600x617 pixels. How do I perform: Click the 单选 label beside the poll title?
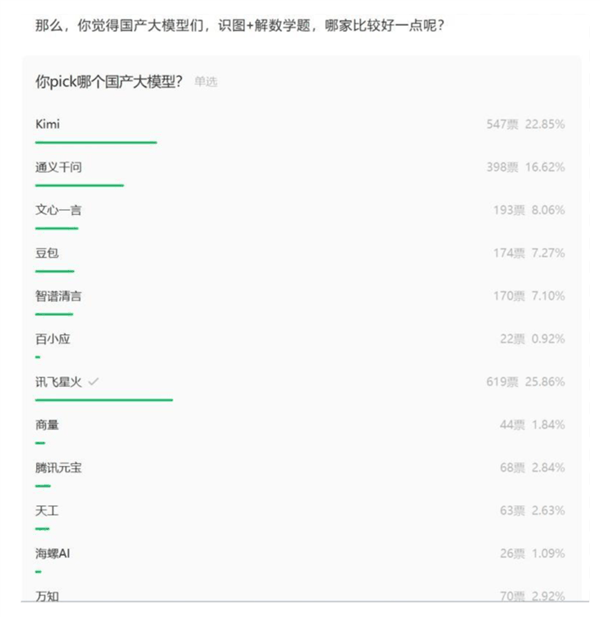tap(205, 82)
